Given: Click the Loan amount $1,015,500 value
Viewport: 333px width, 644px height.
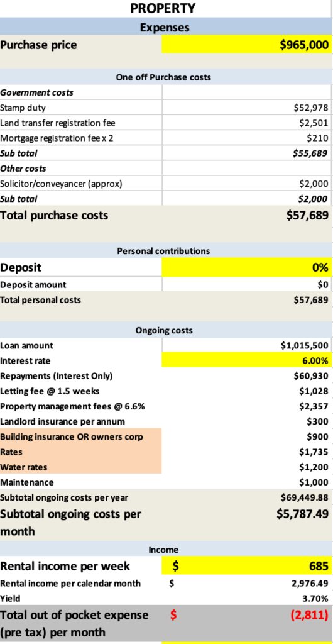Looking at the screenshot, I should click(247, 345).
